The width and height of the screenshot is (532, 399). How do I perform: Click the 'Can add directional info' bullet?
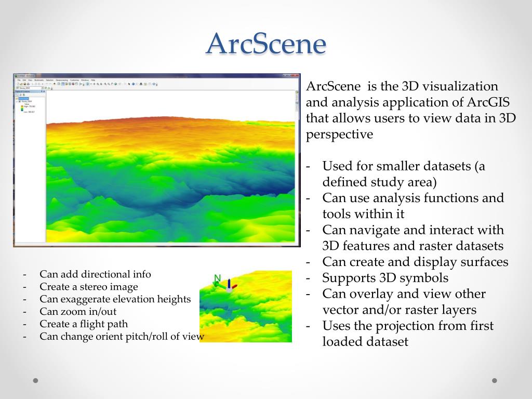(96, 274)
